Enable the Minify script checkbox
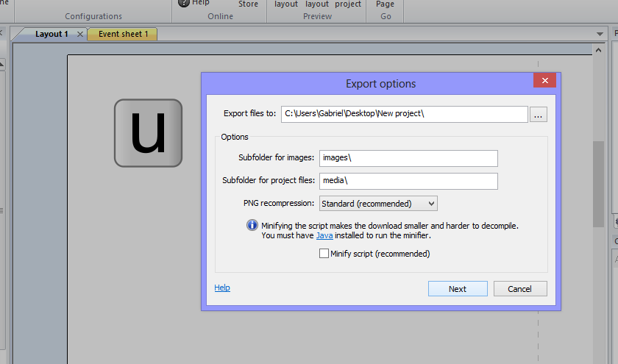The width and height of the screenshot is (618, 364). (324, 254)
